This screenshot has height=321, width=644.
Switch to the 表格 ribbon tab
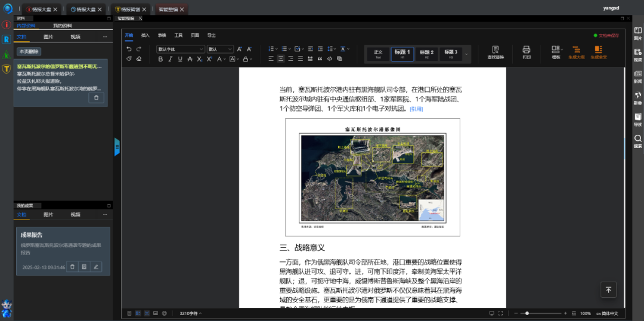(162, 35)
